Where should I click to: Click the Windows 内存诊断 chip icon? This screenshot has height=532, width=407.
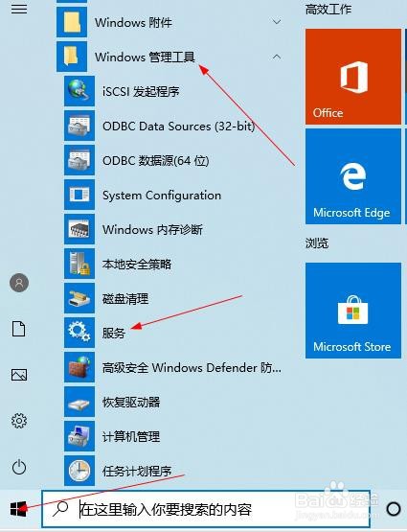(x=79, y=230)
